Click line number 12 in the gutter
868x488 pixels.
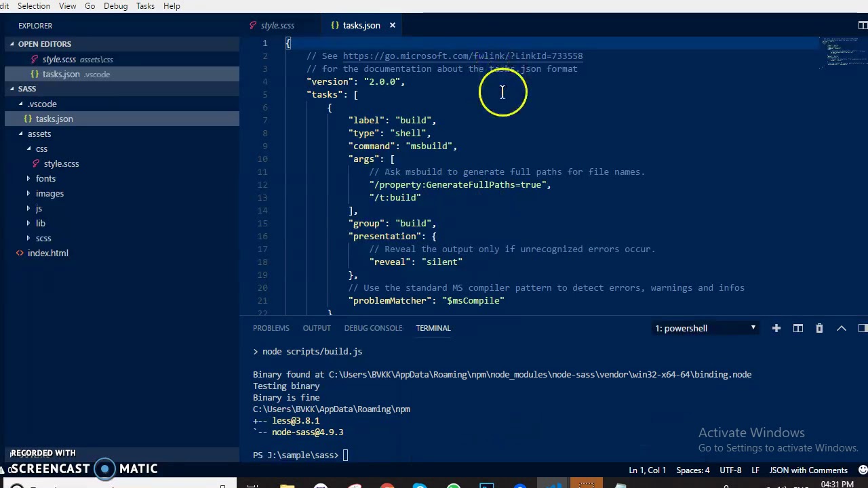pos(262,184)
